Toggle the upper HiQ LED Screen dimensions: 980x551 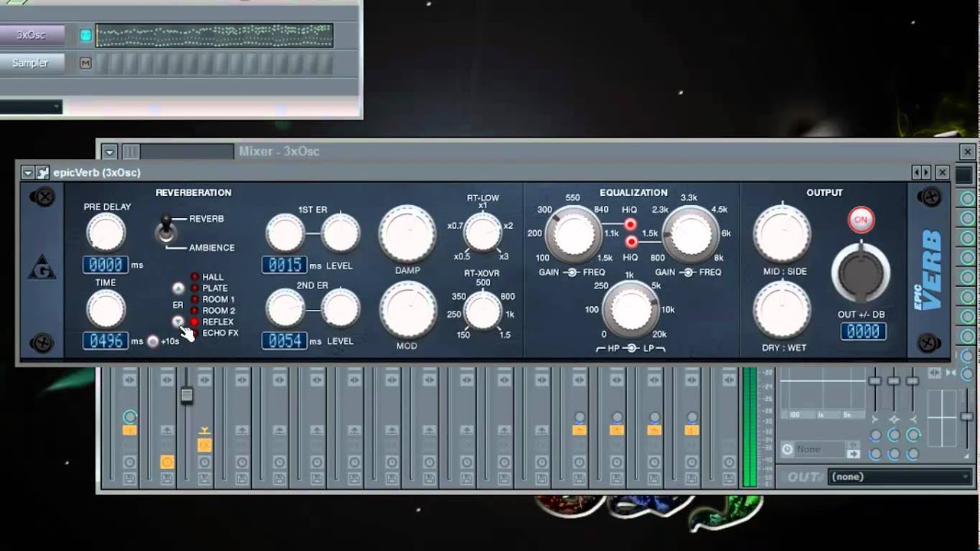[x=630, y=224]
